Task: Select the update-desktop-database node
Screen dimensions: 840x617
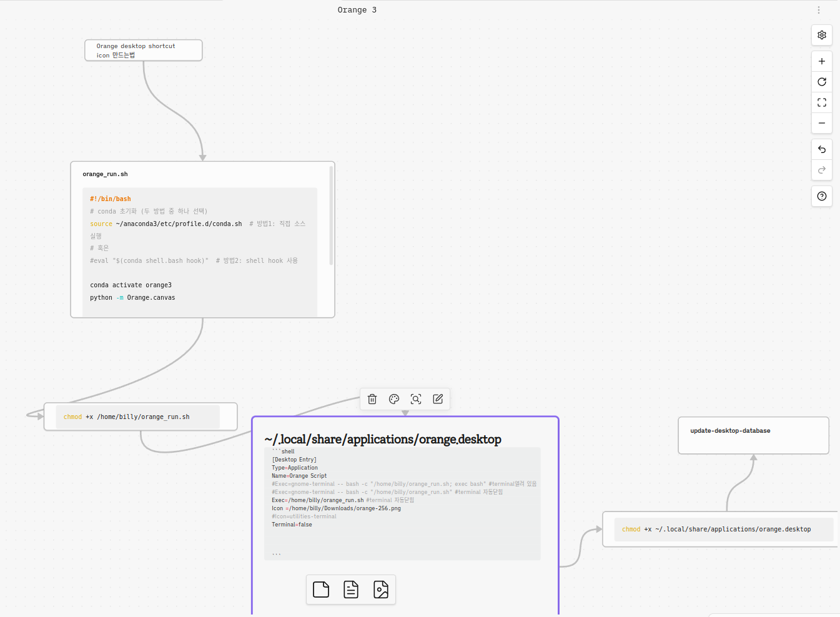Action: click(753, 435)
